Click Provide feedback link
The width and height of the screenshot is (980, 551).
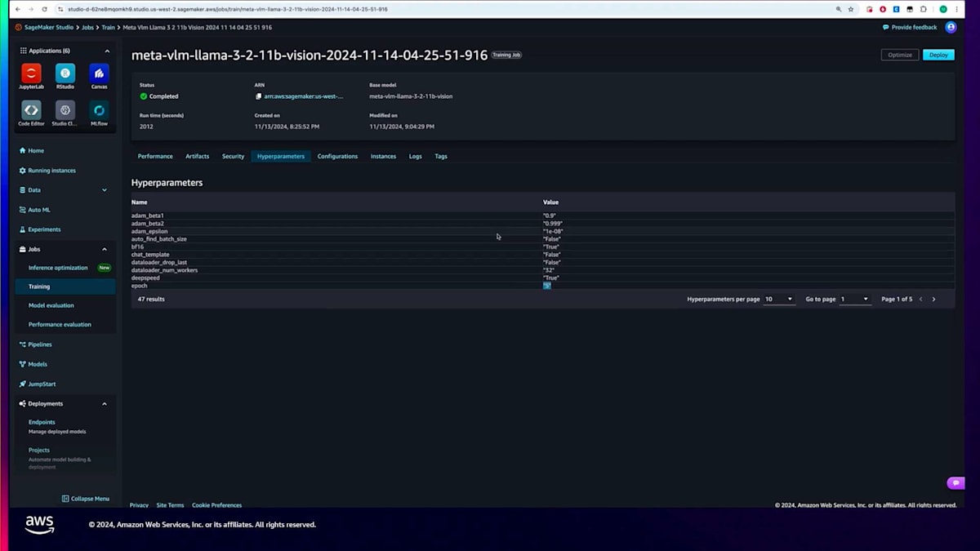[910, 27]
